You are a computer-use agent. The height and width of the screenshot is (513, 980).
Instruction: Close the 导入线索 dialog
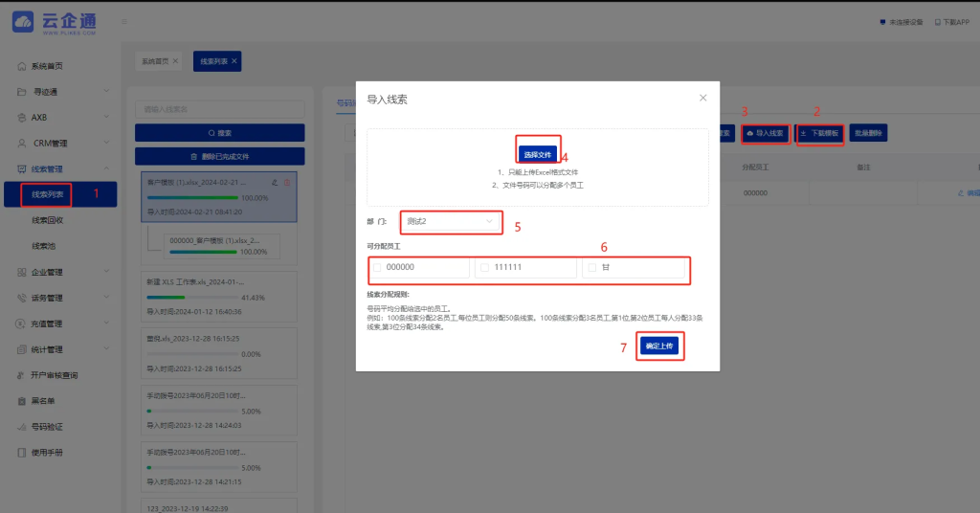coord(703,98)
